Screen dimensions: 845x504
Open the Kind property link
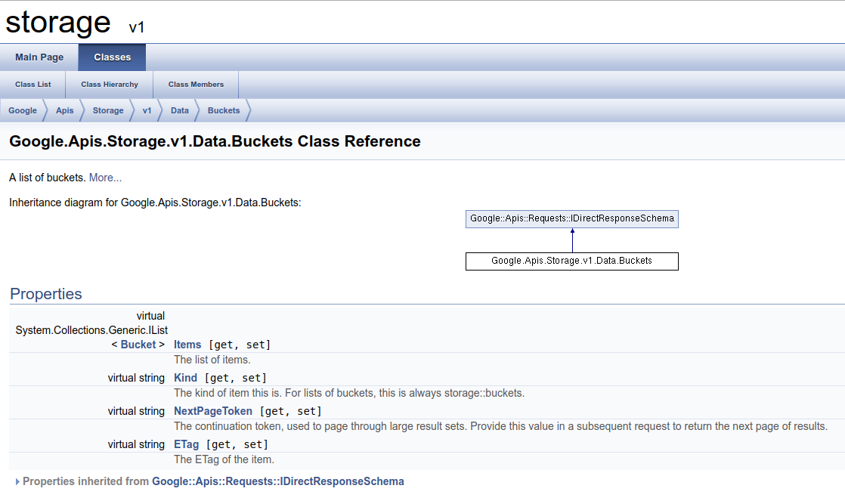pos(185,378)
